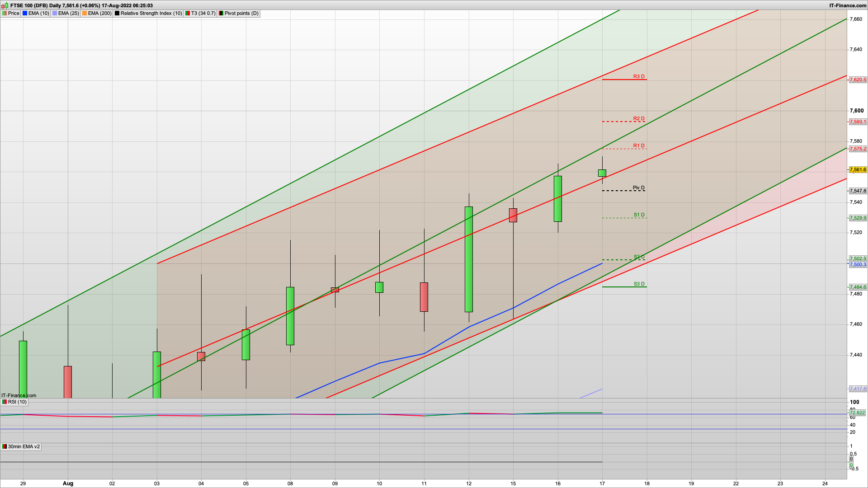Click the 7,484.6 price axis tag
This screenshot has height=488, width=868.
tap(858, 287)
